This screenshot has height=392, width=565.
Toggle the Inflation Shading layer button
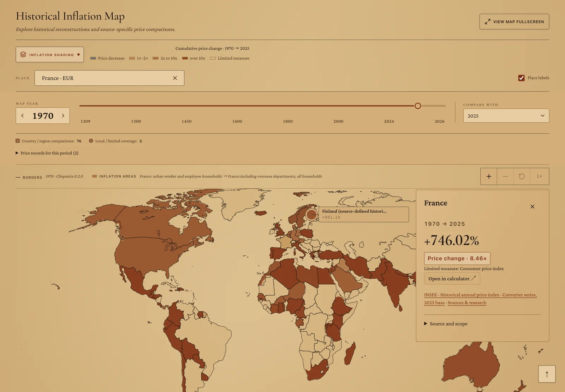click(x=50, y=55)
